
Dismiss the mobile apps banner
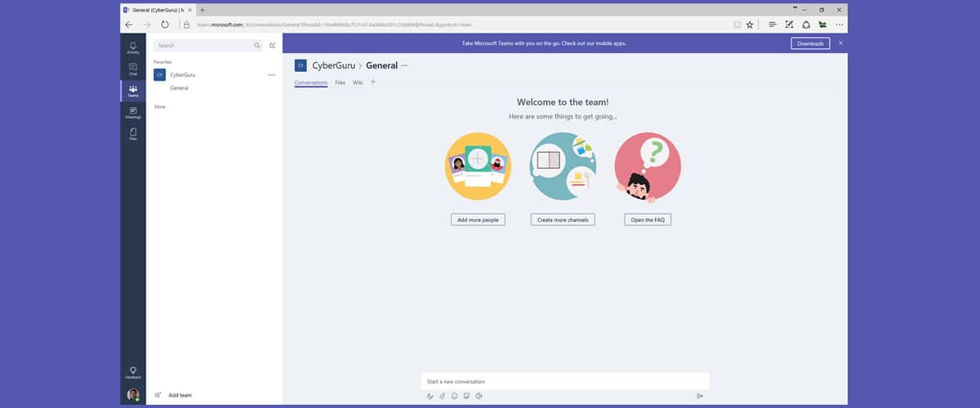(840, 42)
